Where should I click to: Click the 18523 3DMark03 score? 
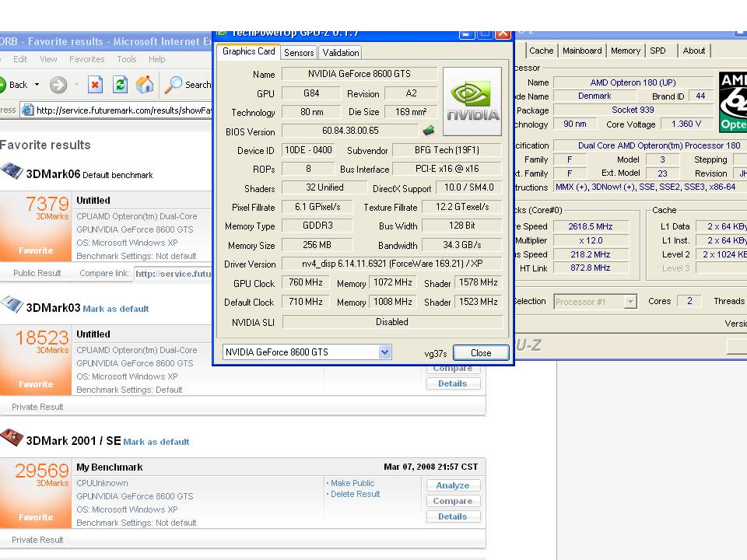click(42, 338)
